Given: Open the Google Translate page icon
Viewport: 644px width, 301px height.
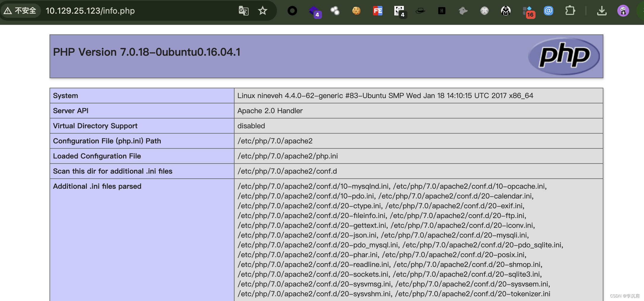Looking at the screenshot, I should pyautogui.click(x=243, y=11).
